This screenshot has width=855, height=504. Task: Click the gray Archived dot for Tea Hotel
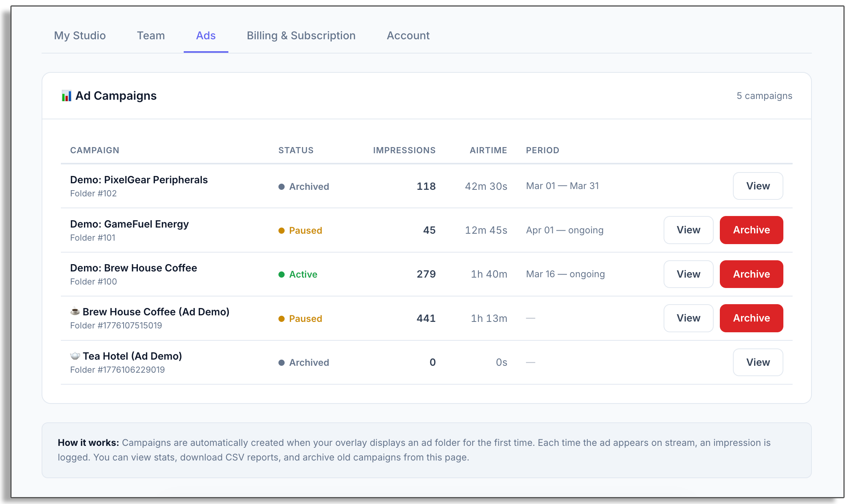[282, 362]
